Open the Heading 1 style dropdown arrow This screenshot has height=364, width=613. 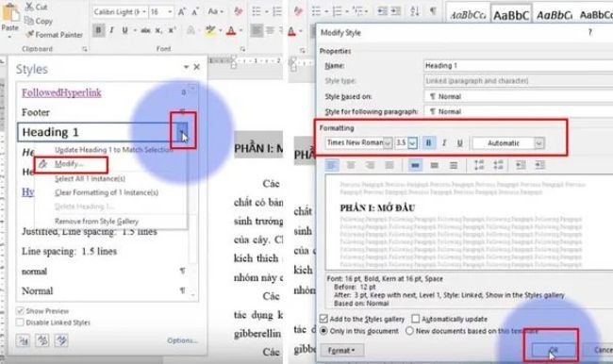182,132
